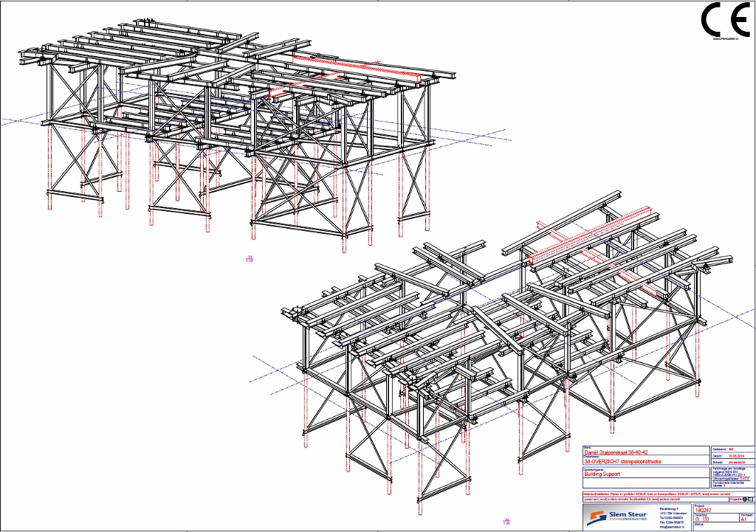Select the long red beam in lower view

pyautogui.click(x=590, y=235)
